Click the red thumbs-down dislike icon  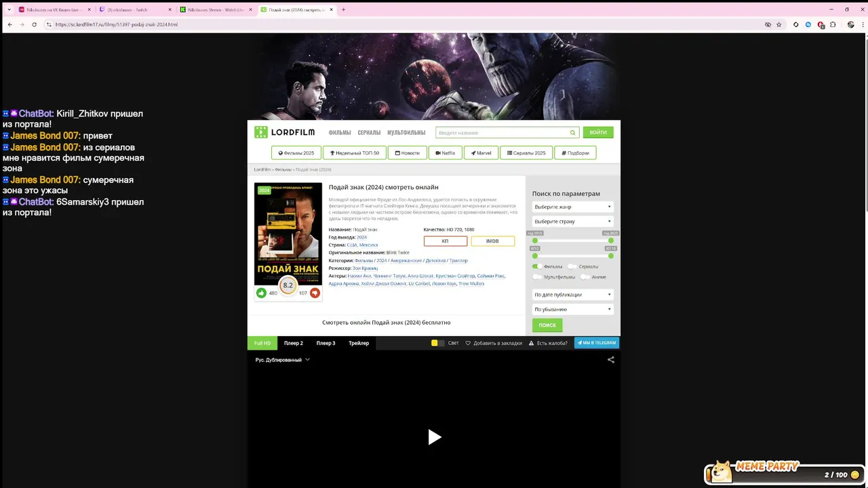315,293
